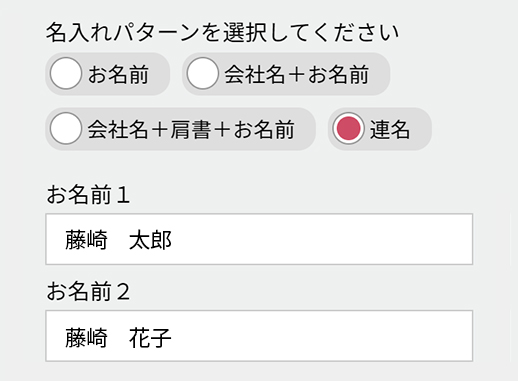Place cursor after 太郎 in first field
The image size is (518, 381).
click(173, 240)
